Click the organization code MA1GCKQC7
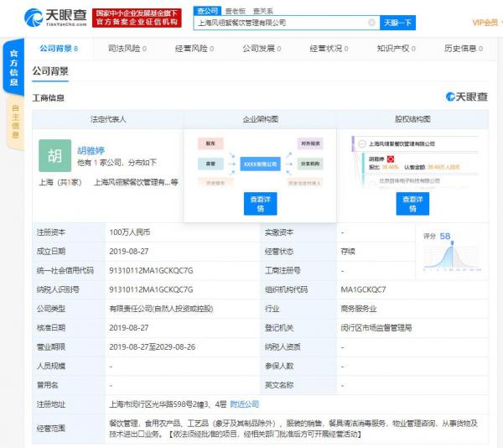503x448 pixels. 363,289
